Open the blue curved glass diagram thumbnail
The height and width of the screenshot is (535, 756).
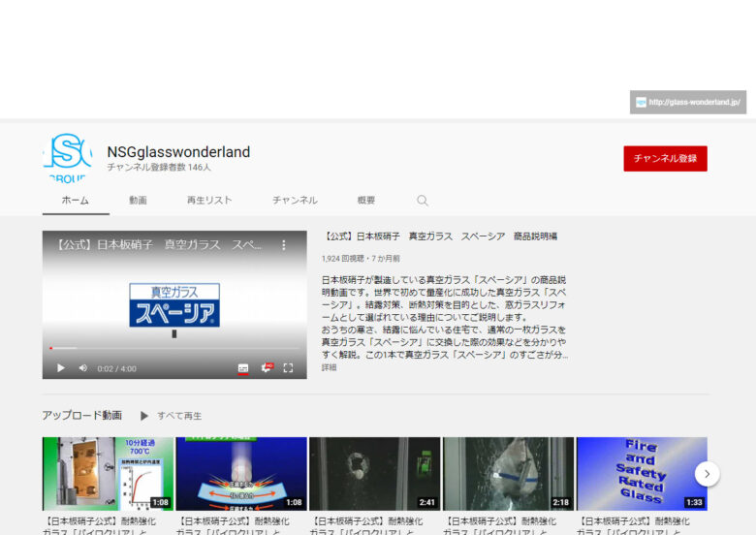pos(241,474)
